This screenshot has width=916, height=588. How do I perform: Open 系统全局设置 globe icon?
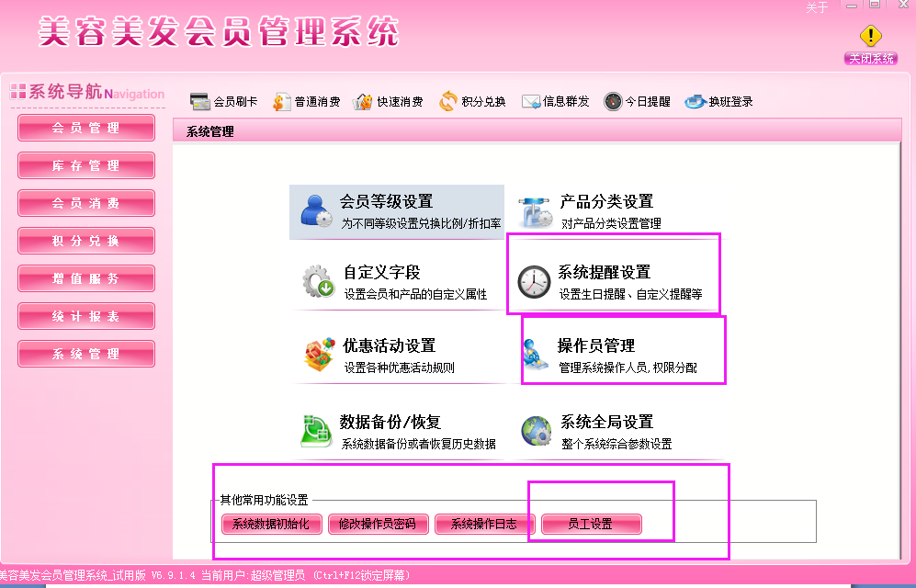click(537, 431)
